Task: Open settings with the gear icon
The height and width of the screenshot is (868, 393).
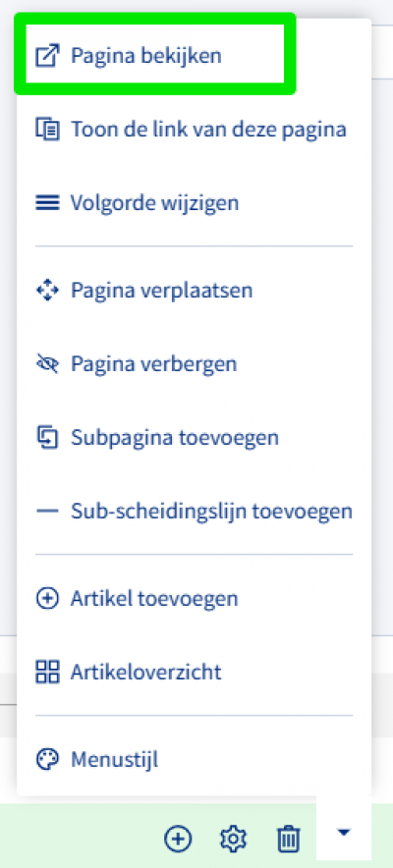Action: pos(233,839)
